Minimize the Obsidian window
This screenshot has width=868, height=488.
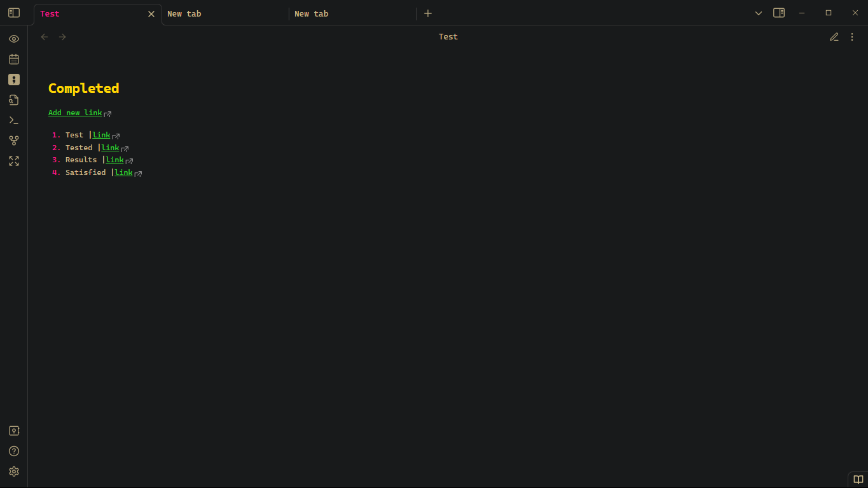[802, 13]
